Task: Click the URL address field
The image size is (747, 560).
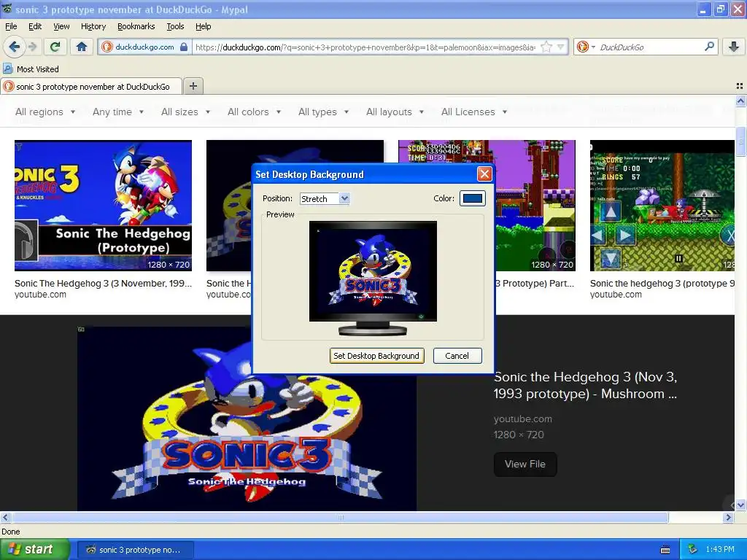Action: [365, 47]
